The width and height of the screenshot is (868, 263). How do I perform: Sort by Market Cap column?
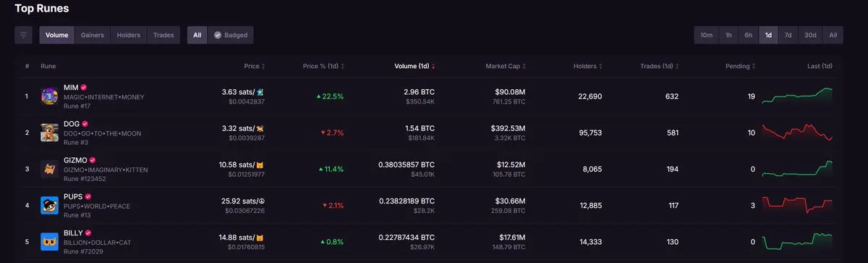(506, 66)
